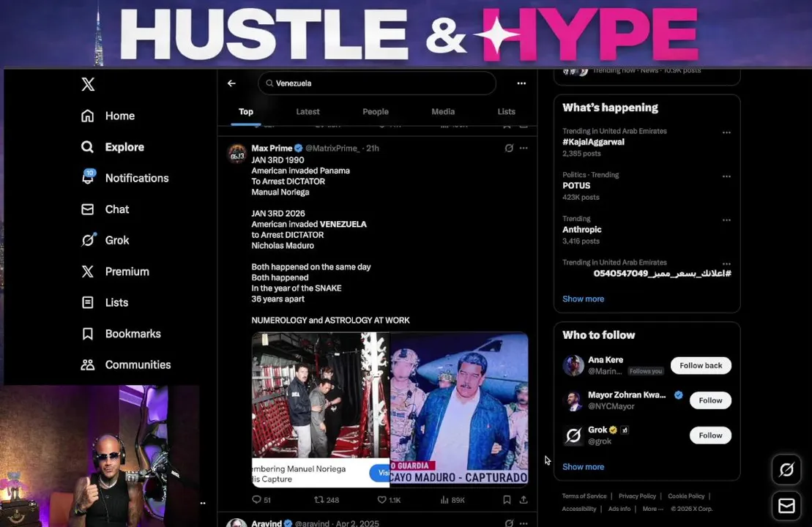Share the Max Prime post
This screenshot has width=812, height=527.
(524, 500)
